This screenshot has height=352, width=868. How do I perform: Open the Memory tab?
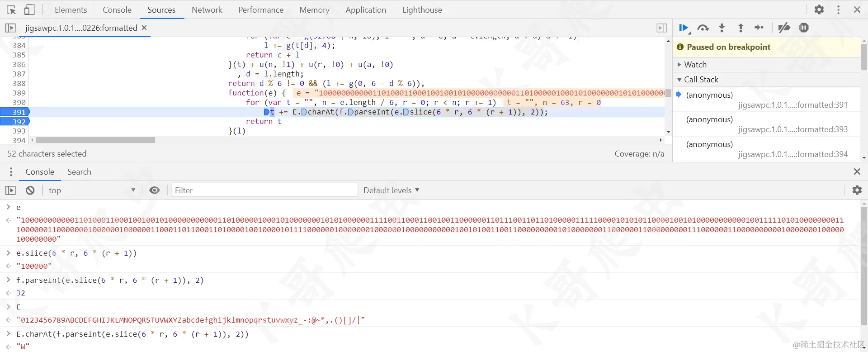coord(314,10)
